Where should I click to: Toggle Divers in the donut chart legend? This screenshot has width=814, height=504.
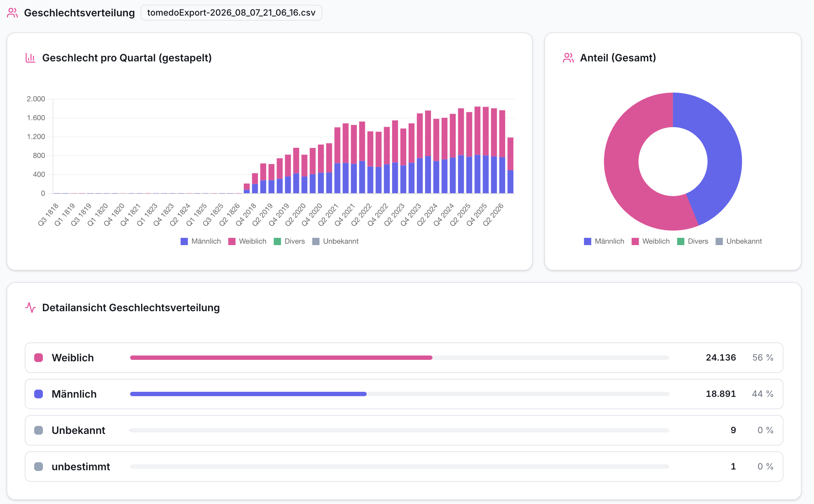point(693,241)
